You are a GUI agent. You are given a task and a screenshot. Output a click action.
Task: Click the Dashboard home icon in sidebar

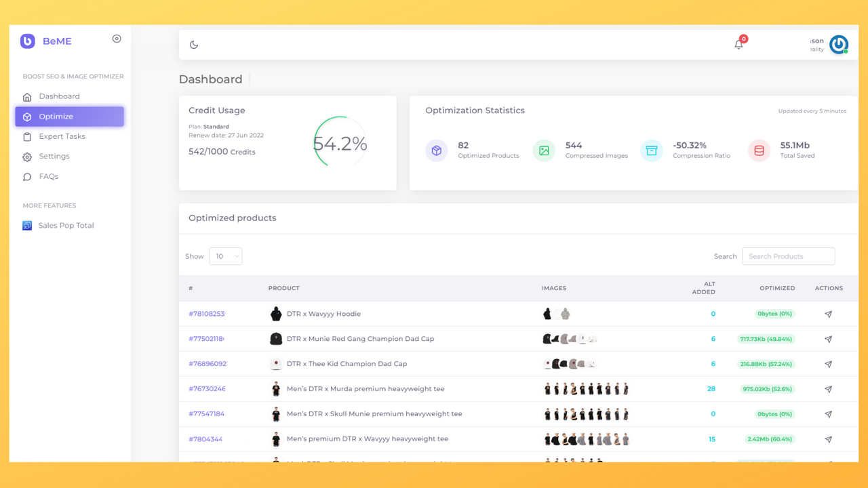[27, 97]
